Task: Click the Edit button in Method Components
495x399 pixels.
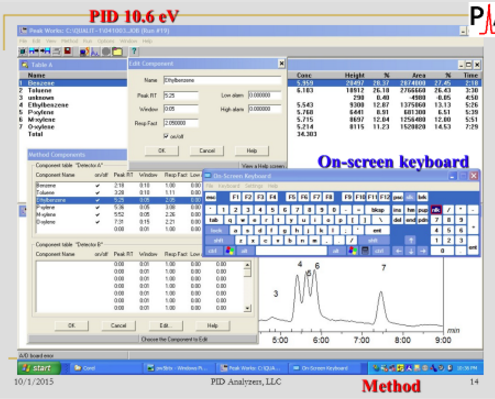Action: [166, 325]
